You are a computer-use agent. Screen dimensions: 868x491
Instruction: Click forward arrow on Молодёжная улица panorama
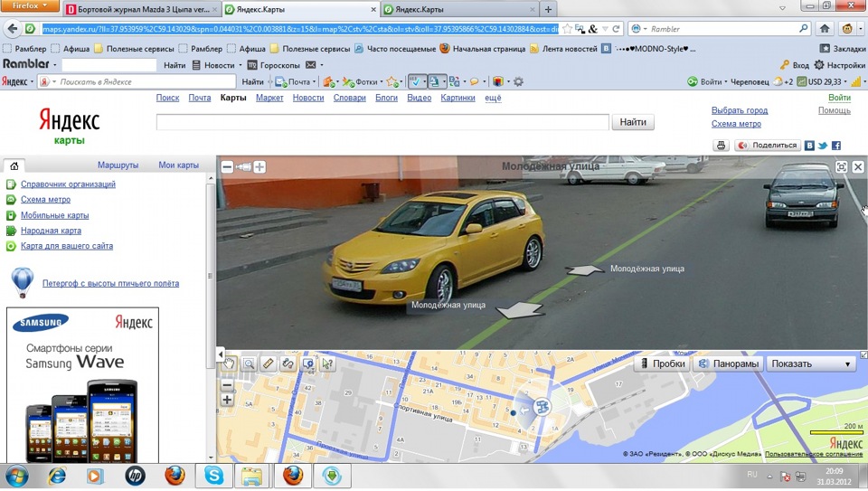pyautogui.click(x=585, y=269)
